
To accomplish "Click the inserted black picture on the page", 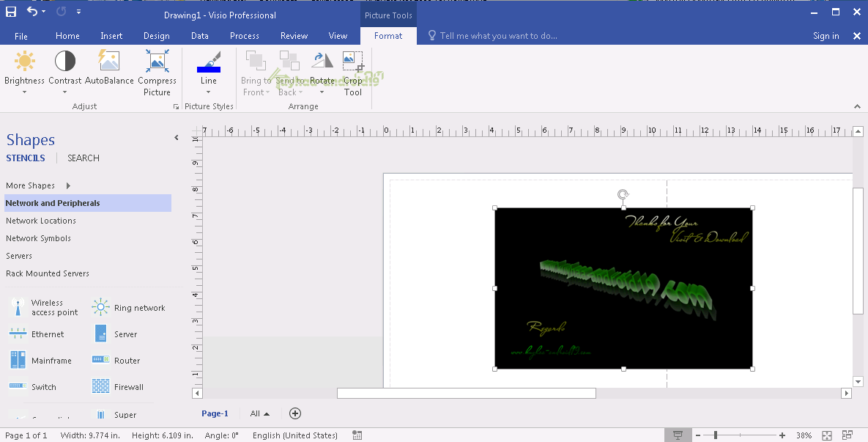I will [x=623, y=288].
